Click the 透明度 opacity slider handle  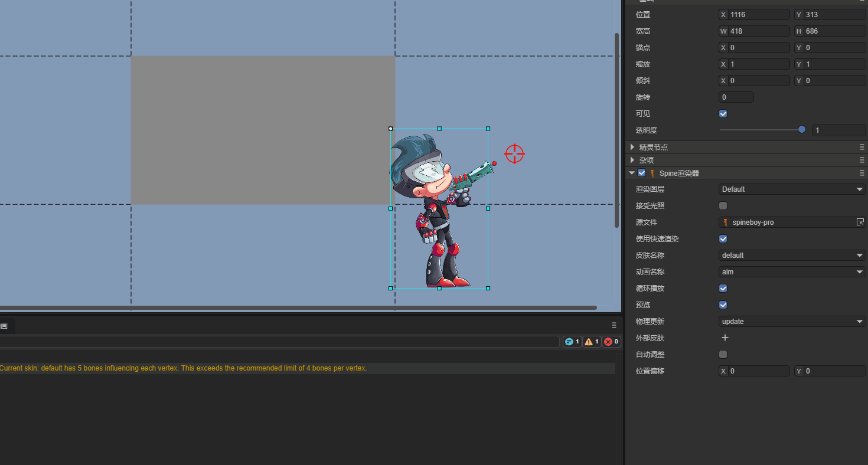[802, 130]
